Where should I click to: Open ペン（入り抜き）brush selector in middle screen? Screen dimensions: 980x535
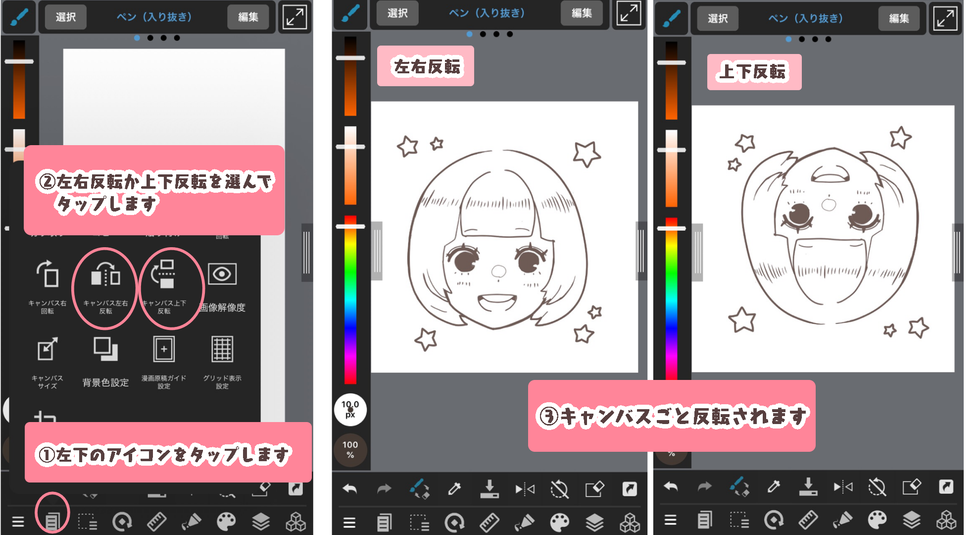click(487, 13)
